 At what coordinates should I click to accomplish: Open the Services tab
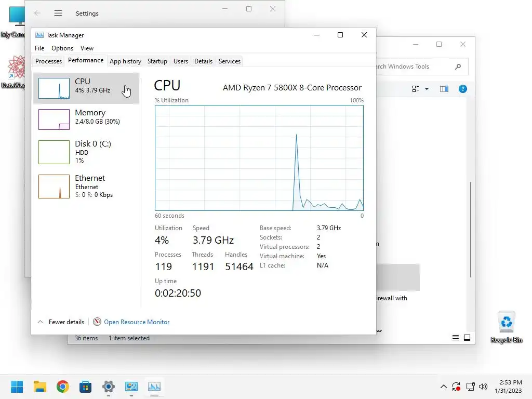click(229, 61)
